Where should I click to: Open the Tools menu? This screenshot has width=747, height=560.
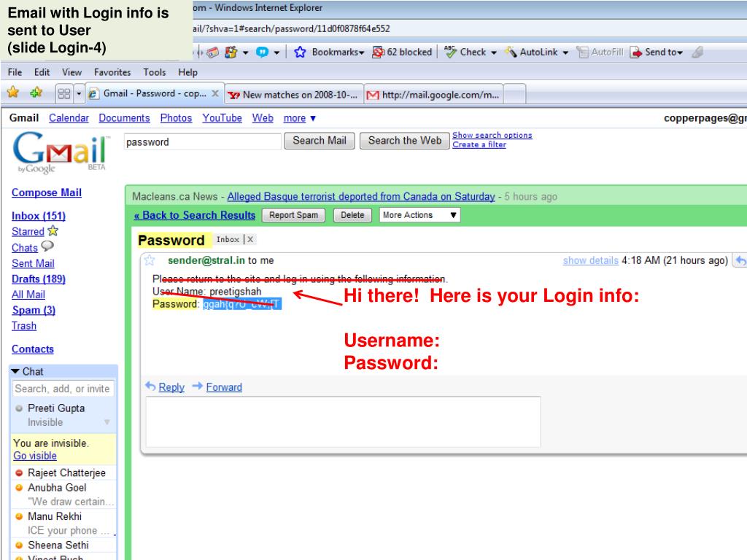pyautogui.click(x=155, y=72)
